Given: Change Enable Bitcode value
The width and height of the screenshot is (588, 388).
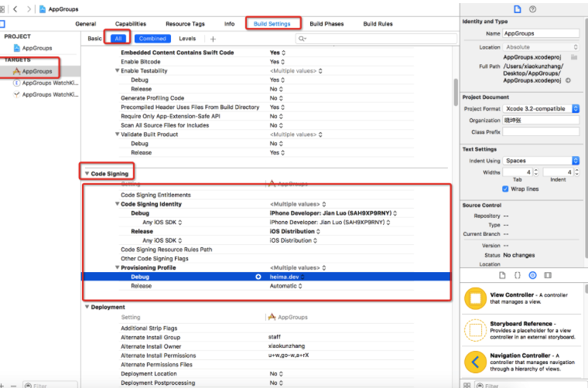Looking at the screenshot, I should click(x=277, y=62).
